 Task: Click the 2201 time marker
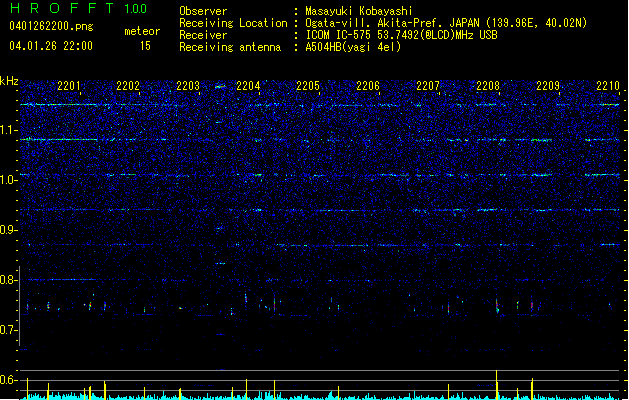coord(69,85)
